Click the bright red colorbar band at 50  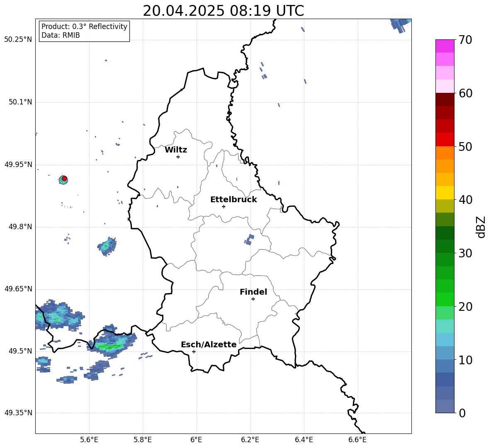point(445,139)
